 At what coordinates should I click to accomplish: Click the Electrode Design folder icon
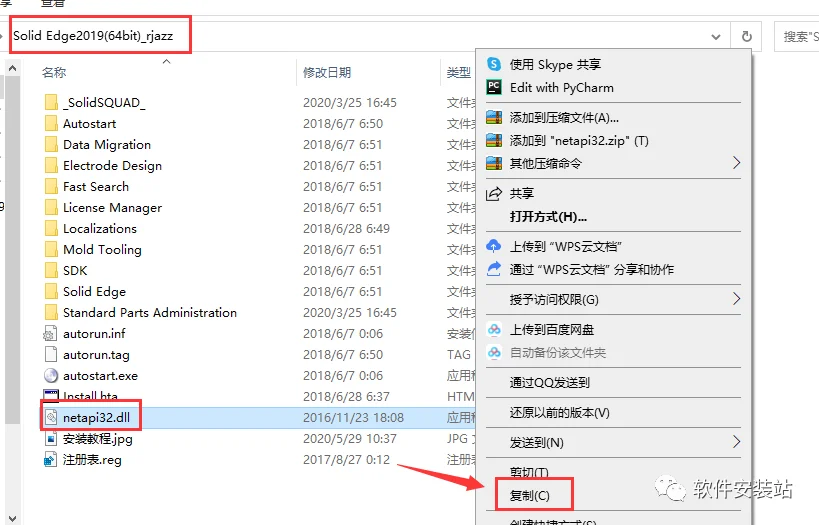click(x=51, y=165)
